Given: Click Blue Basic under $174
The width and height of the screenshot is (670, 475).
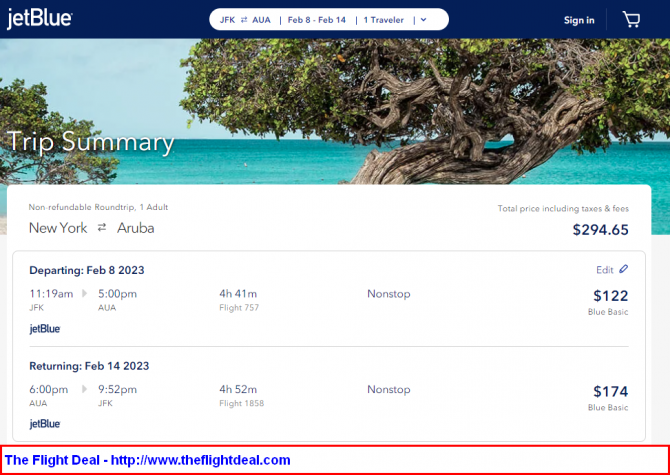Looking at the screenshot, I should pyautogui.click(x=608, y=408).
